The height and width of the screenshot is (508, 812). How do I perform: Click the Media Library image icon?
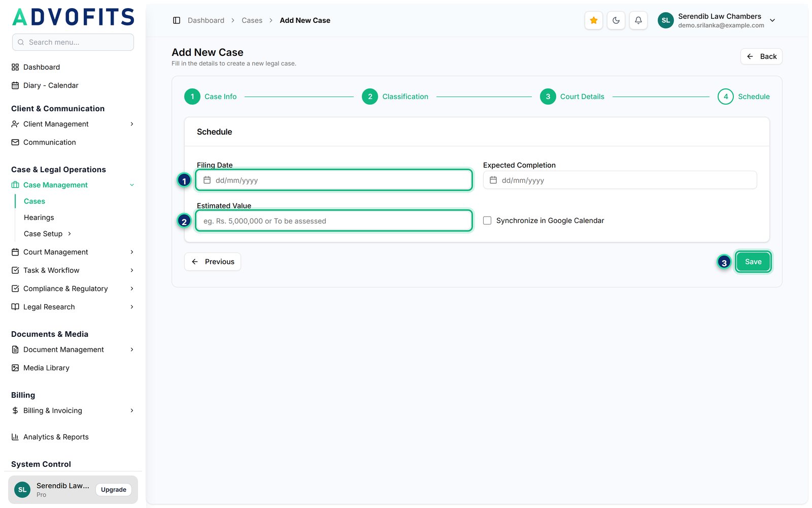[15, 368]
